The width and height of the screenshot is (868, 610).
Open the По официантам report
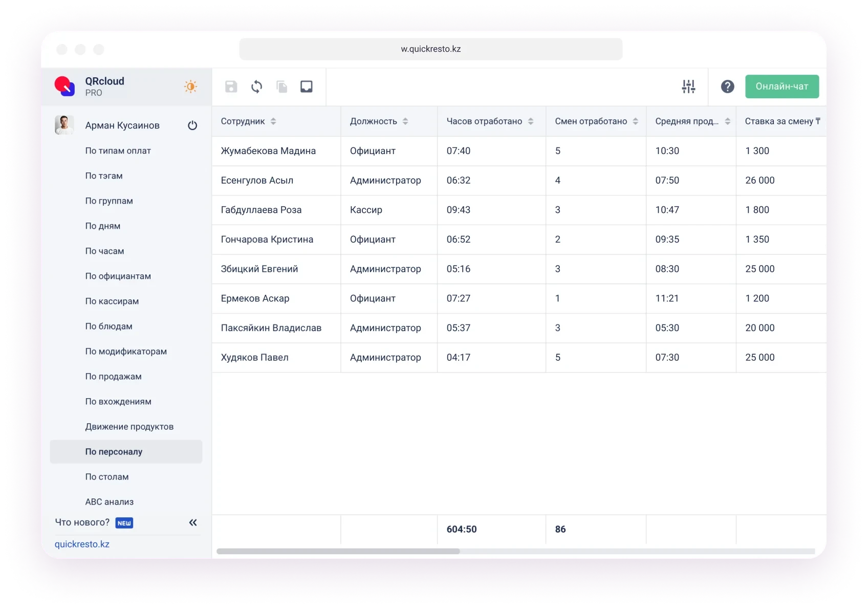[118, 276]
